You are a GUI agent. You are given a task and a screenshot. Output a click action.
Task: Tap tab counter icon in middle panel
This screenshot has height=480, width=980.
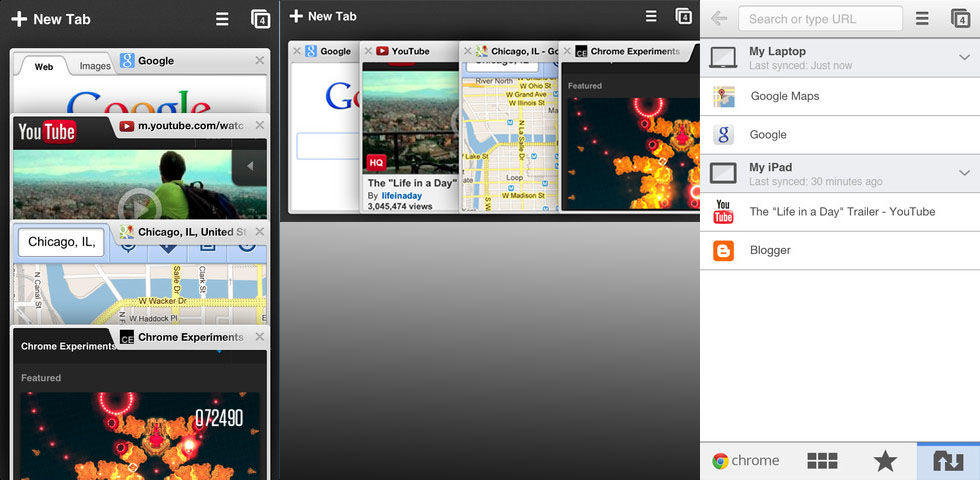(684, 16)
